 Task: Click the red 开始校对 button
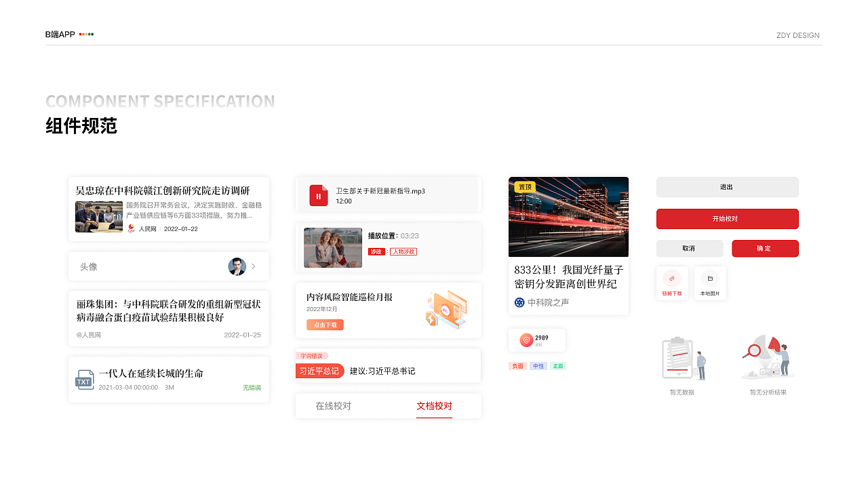pyautogui.click(x=727, y=219)
